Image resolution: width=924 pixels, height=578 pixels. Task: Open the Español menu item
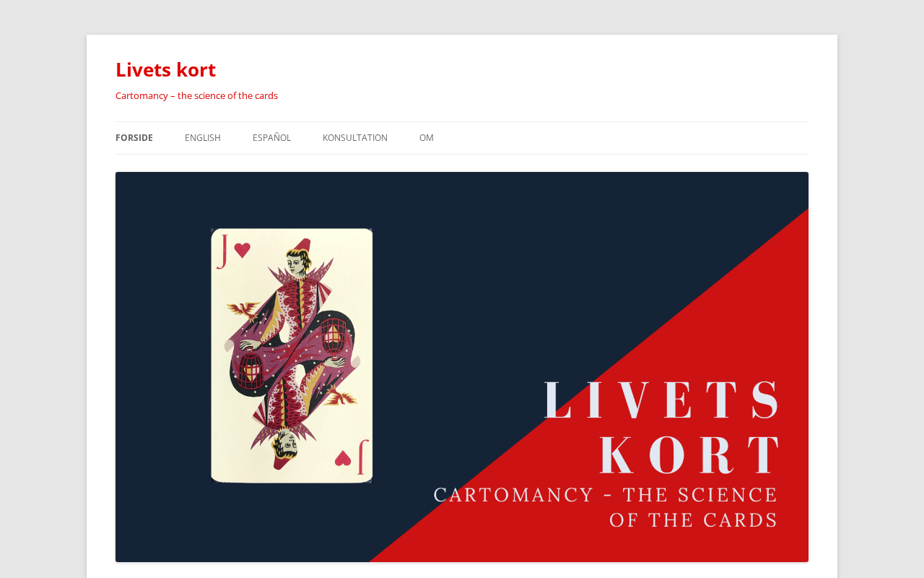tap(271, 138)
